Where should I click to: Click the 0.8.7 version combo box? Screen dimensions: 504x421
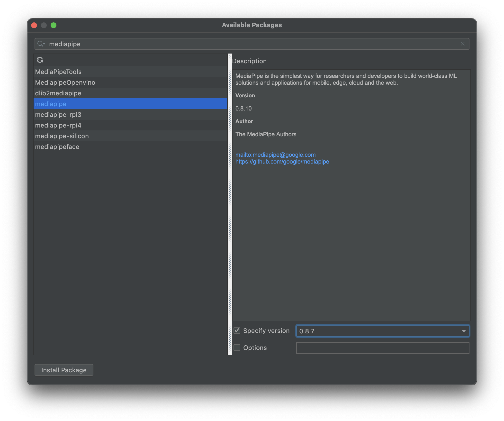pyautogui.click(x=377, y=331)
